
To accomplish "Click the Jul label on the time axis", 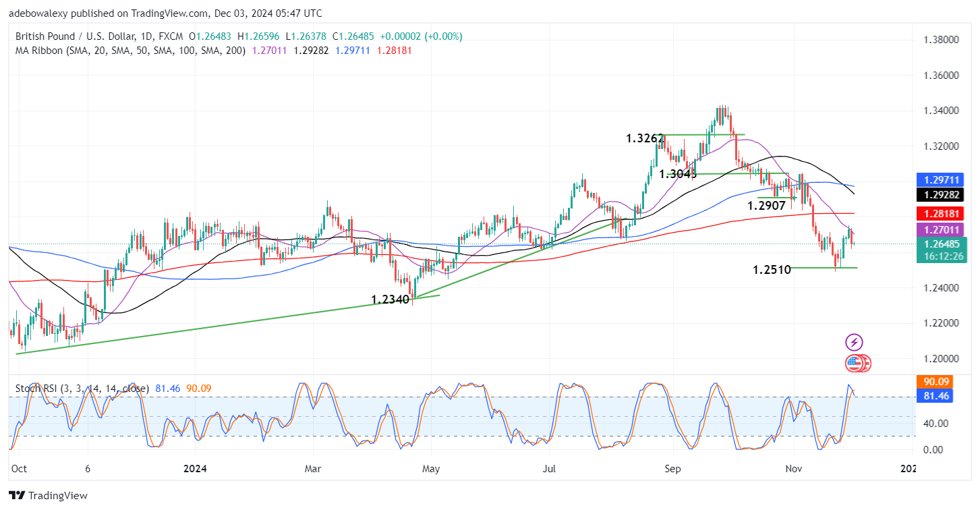I will (x=550, y=468).
